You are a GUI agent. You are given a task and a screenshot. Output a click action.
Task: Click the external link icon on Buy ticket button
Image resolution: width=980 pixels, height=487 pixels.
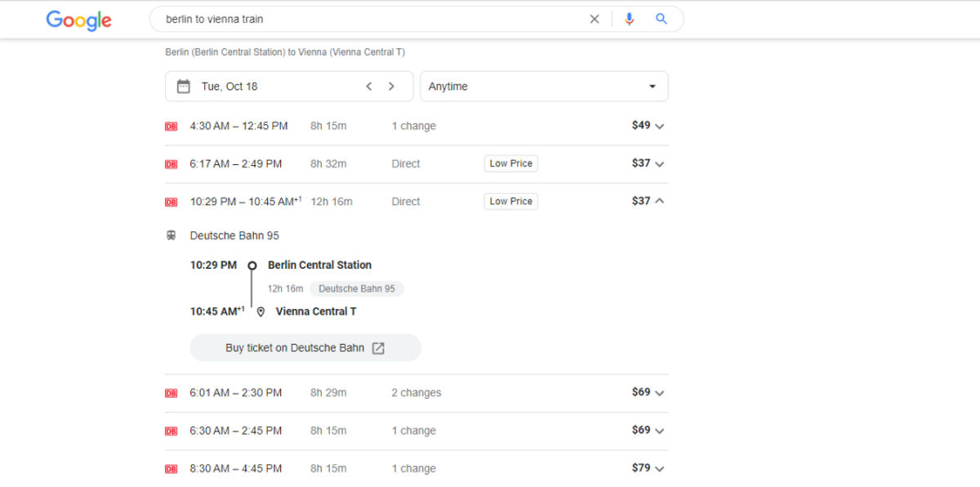click(x=377, y=347)
